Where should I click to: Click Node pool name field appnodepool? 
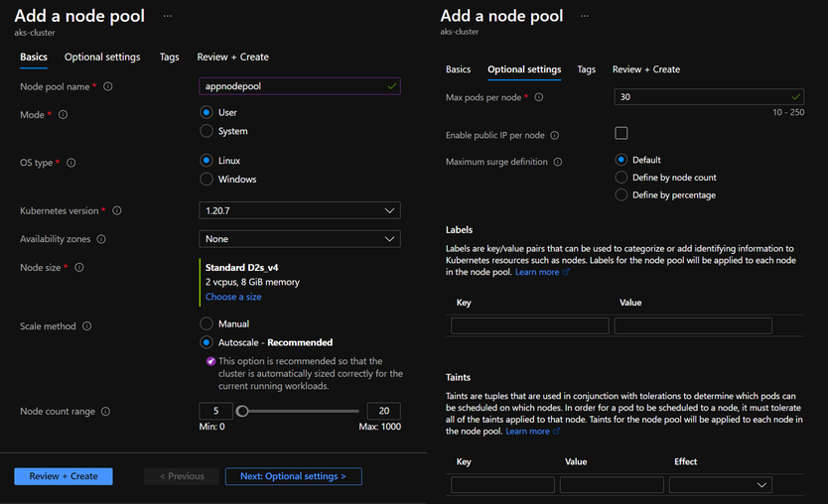300,86
